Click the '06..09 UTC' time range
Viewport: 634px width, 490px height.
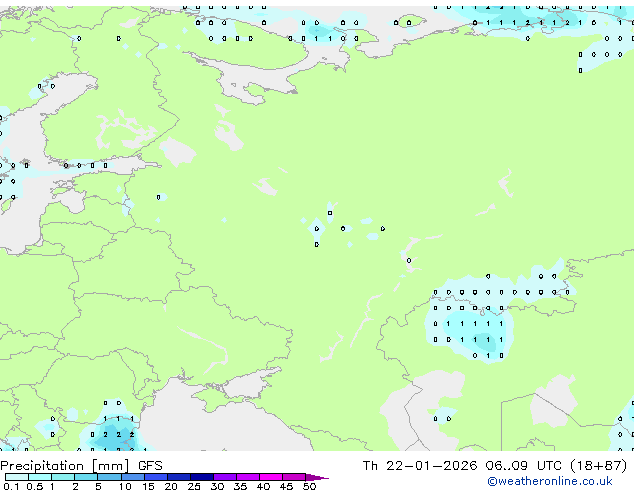(x=524, y=466)
